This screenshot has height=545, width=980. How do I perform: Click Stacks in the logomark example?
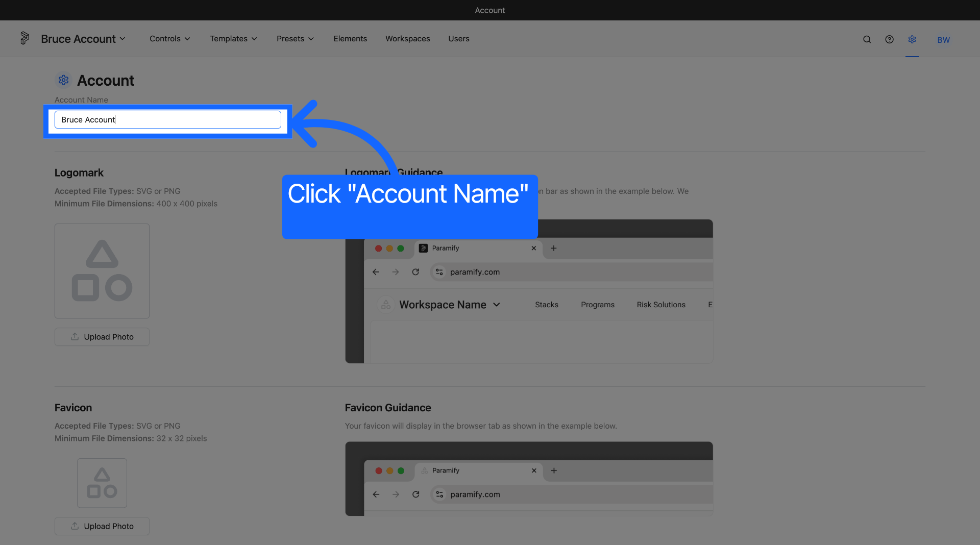[x=547, y=305]
